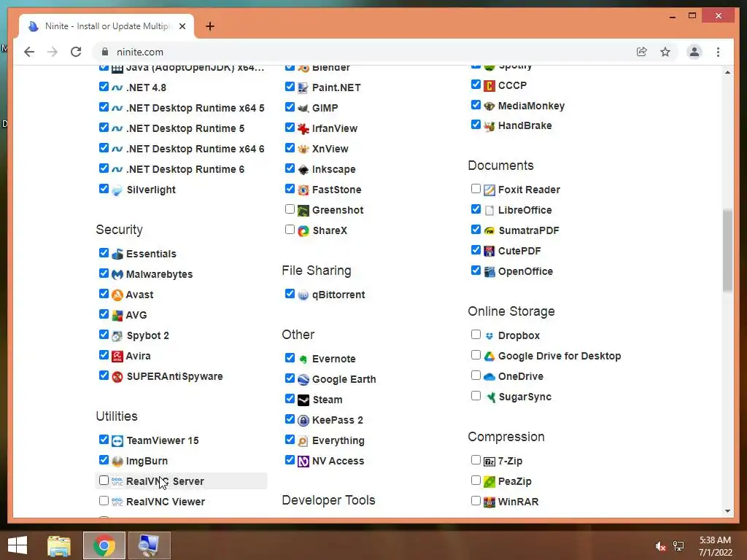Bookmark this page with the star icon
Image resolution: width=747 pixels, height=560 pixels.
tap(665, 52)
